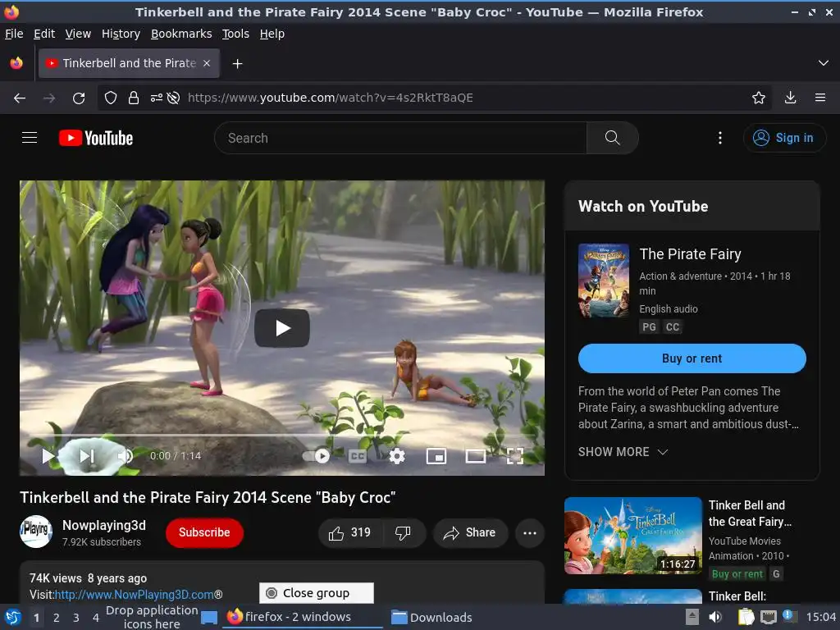This screenshot has height=630, width=840.
Task: Click Buy or rent for The Pirate Fairy
Action: [692, 358]
